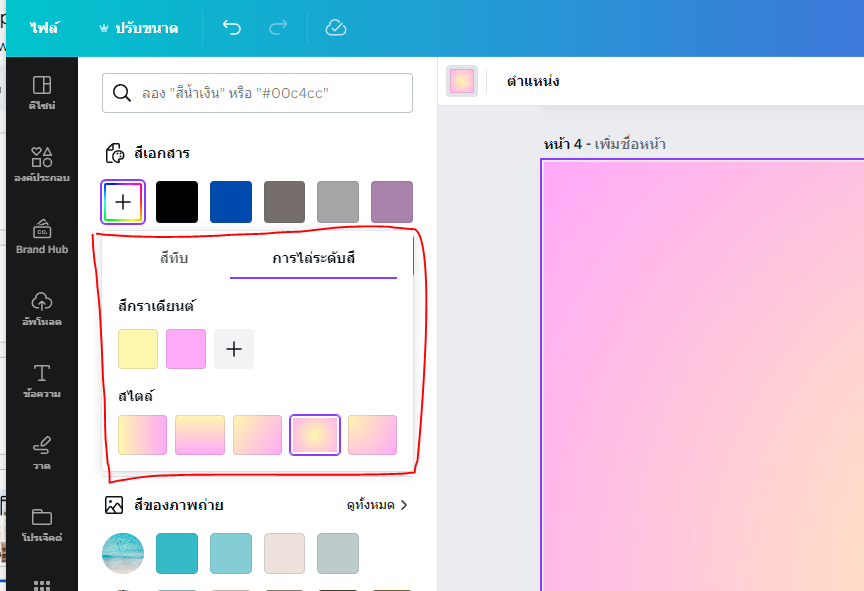Screen dimensions: 864x591
Task: Click the gradient color swatch in top toolbar
Action: pos(462,82)
